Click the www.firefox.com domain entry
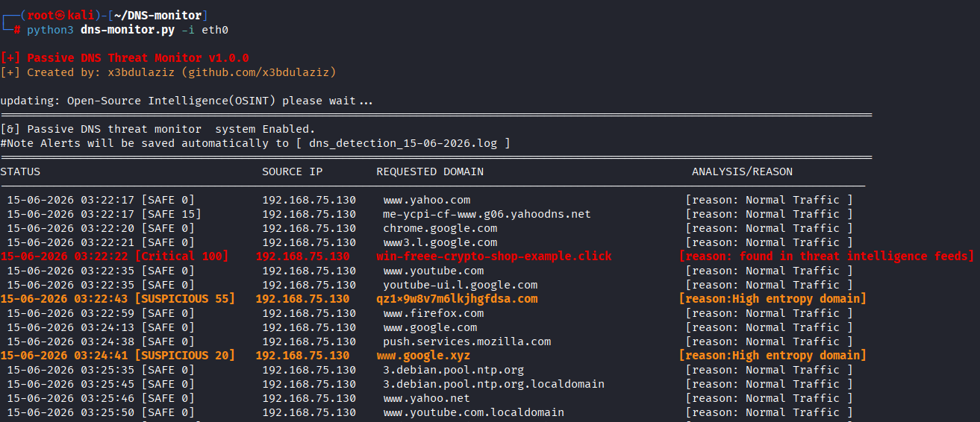 [x=434, y=313]
